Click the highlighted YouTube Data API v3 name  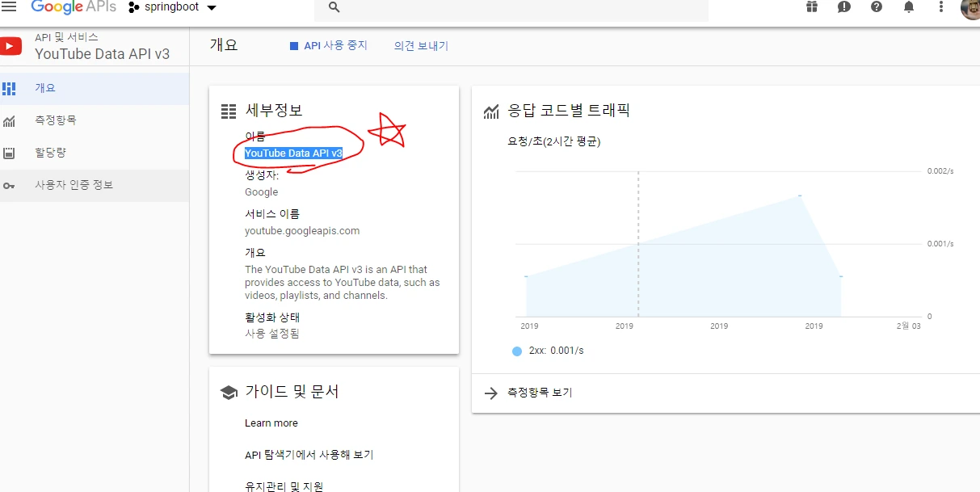click(x=293, y=153)
